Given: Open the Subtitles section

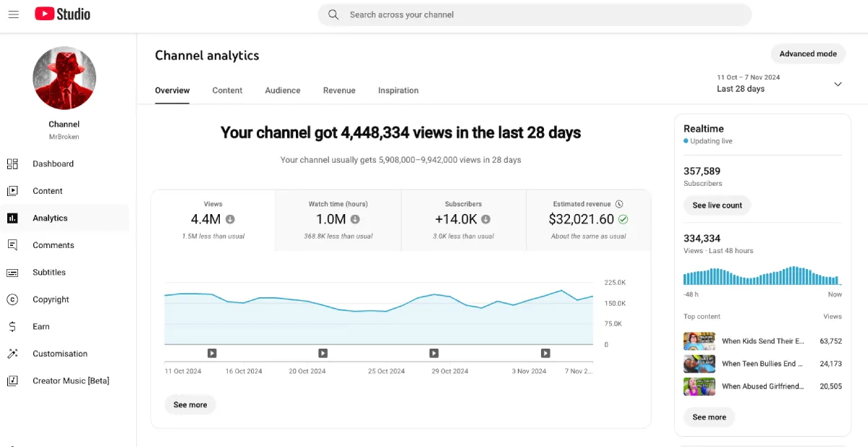Looking at the screenshot, I should pyautogui.click(x=49, y=272).
